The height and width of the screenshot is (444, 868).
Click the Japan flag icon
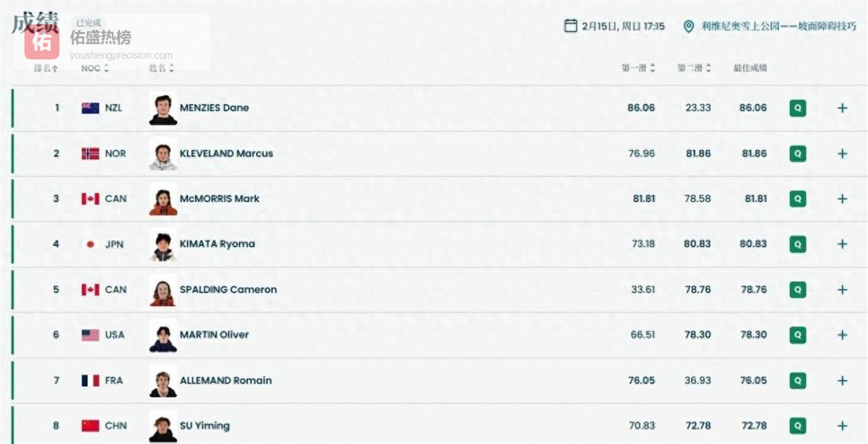tap(90, 244)
